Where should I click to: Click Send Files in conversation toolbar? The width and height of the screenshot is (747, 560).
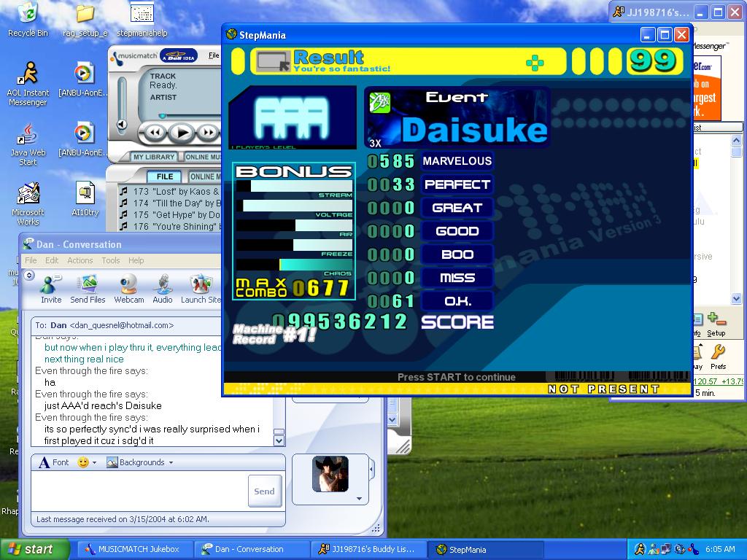click(x=88, y=289)
